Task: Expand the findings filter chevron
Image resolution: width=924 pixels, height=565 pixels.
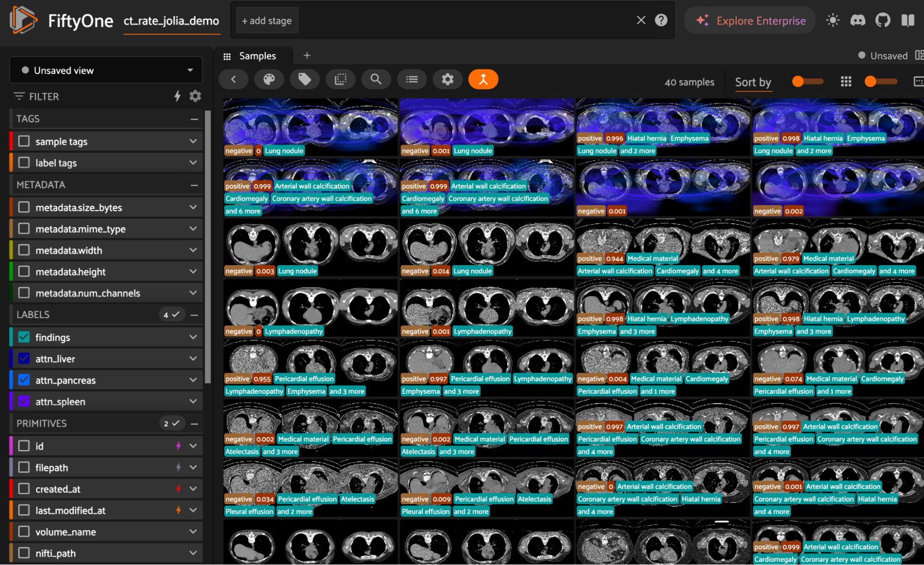Action: (x=193, y=337)
